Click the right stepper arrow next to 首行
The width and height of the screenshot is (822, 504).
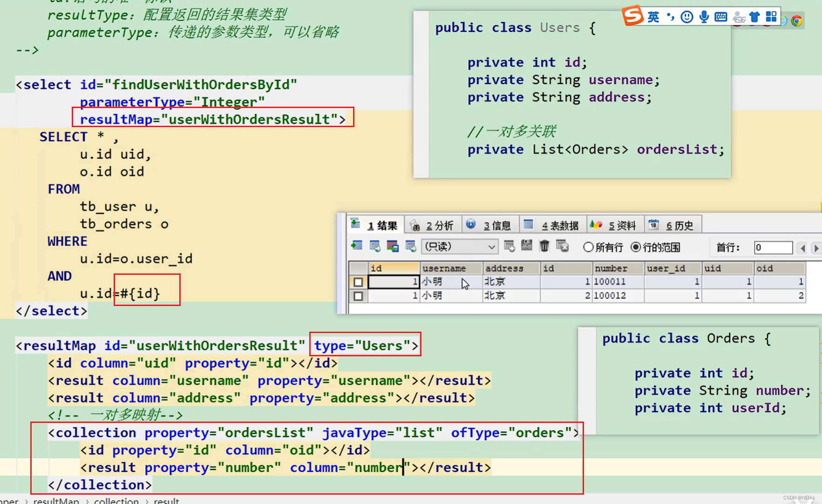(x=816, y=247)
